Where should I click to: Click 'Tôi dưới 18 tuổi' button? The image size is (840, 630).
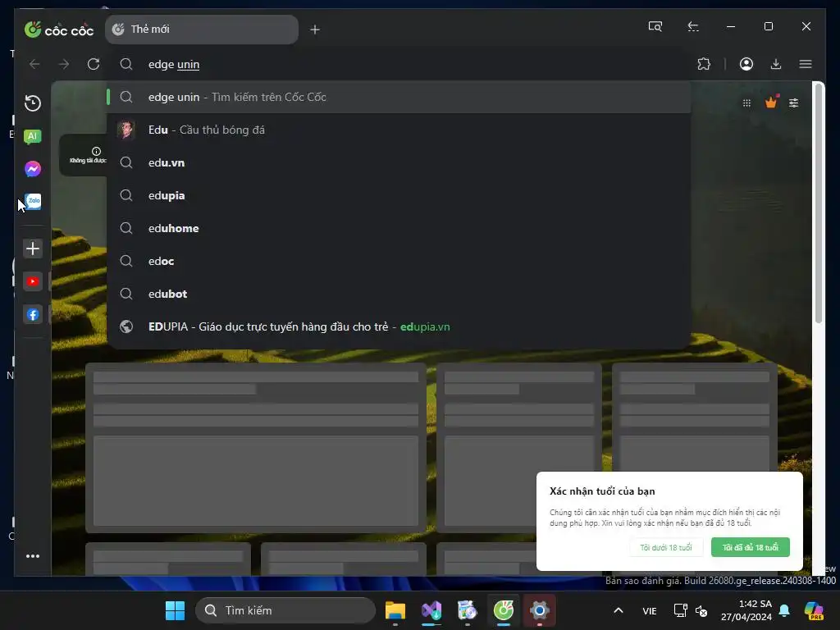tap(666, 547)
